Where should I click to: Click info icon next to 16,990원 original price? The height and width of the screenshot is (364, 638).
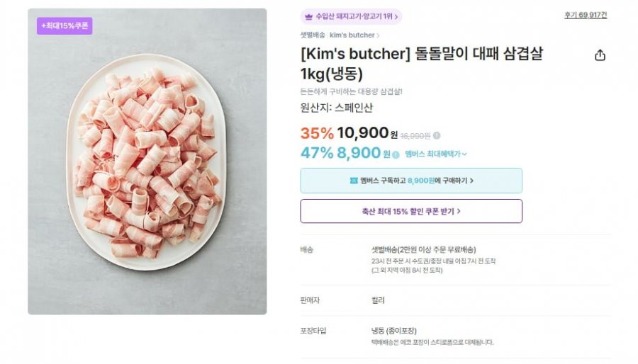pyautogui.click(x=437, y=135)
